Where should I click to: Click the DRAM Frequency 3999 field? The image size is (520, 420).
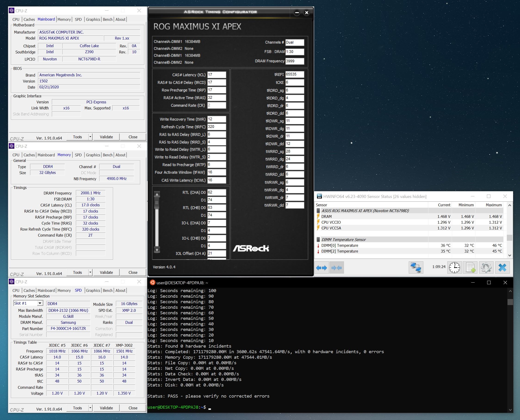point(294,61)
